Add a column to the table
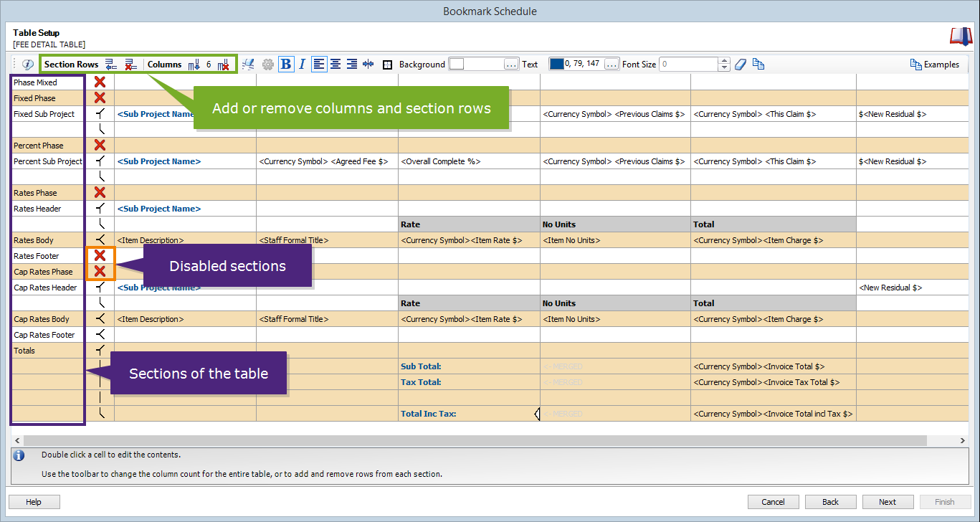Viewport: 980px width, 522px height. [x=194, y=64]
